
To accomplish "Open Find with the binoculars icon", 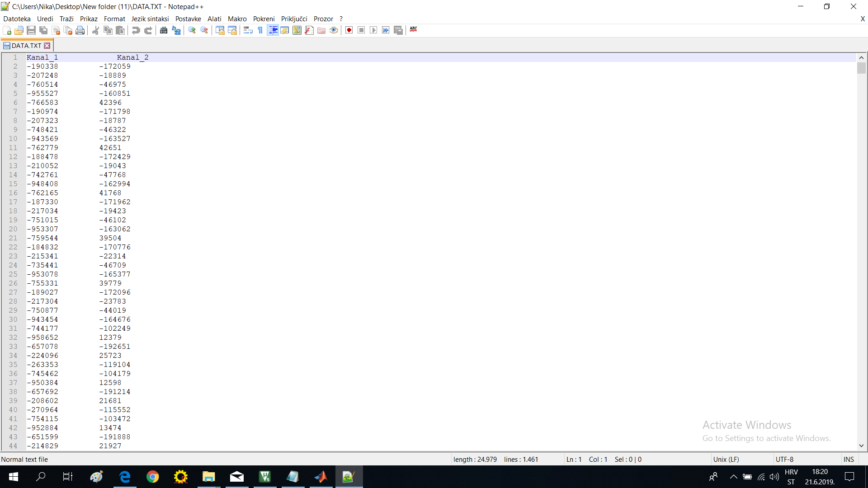I will [164, 30].
